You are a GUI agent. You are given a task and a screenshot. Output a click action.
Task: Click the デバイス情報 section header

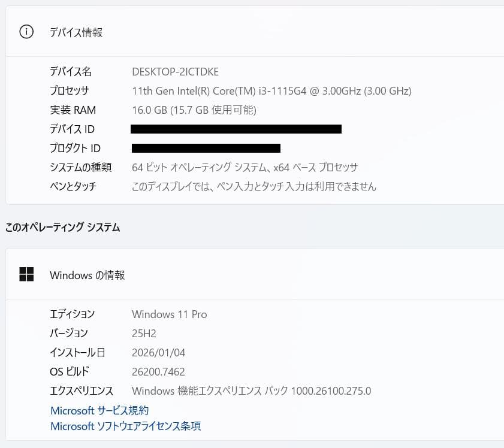(x=76, y=32)
